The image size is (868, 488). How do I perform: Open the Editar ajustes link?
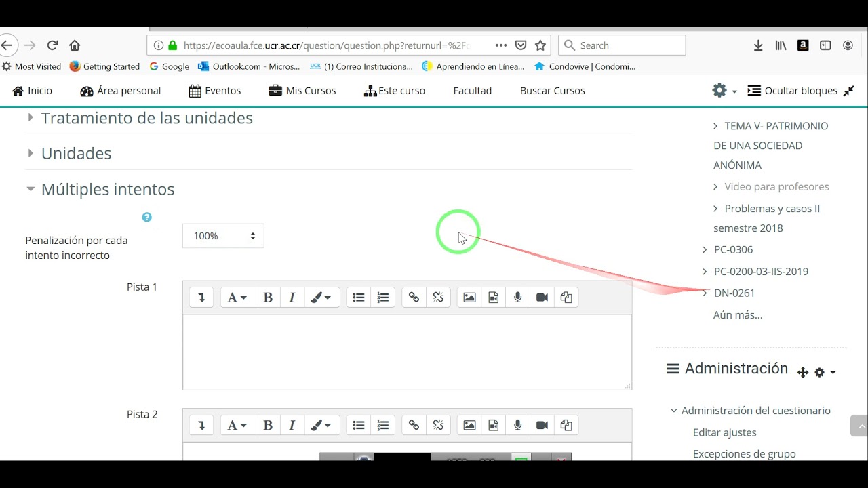[x=725, y=432]
